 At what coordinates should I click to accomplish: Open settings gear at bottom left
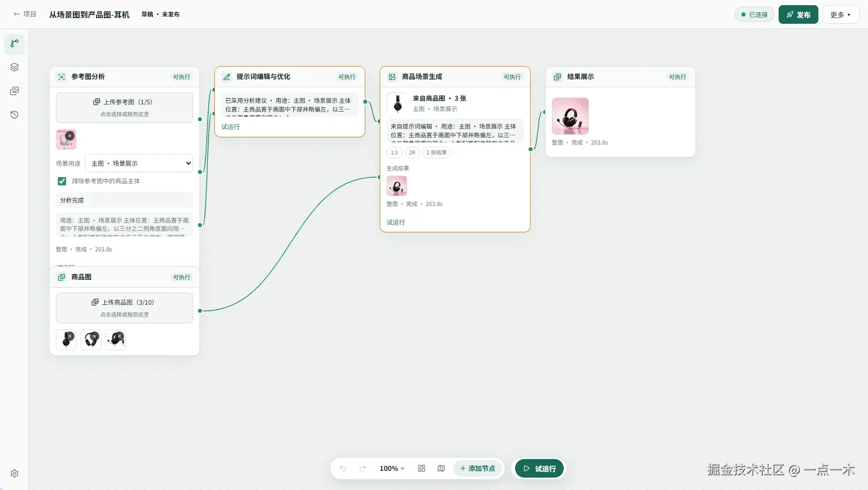pos(14,473)
